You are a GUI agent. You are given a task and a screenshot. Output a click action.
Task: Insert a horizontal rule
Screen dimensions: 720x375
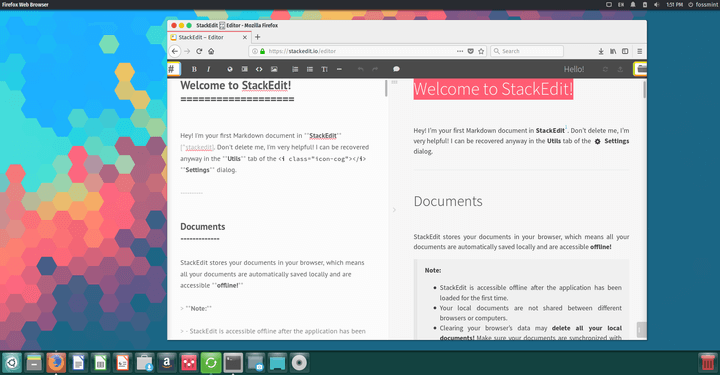339,69
